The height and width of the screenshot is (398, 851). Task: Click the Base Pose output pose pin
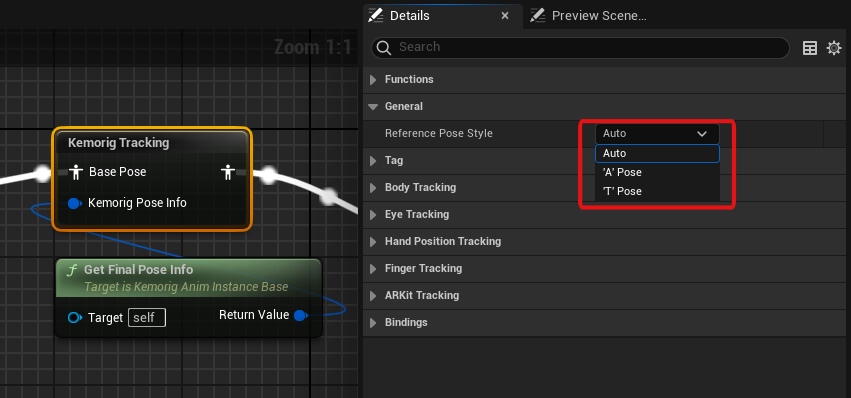(x=227, y=172)
